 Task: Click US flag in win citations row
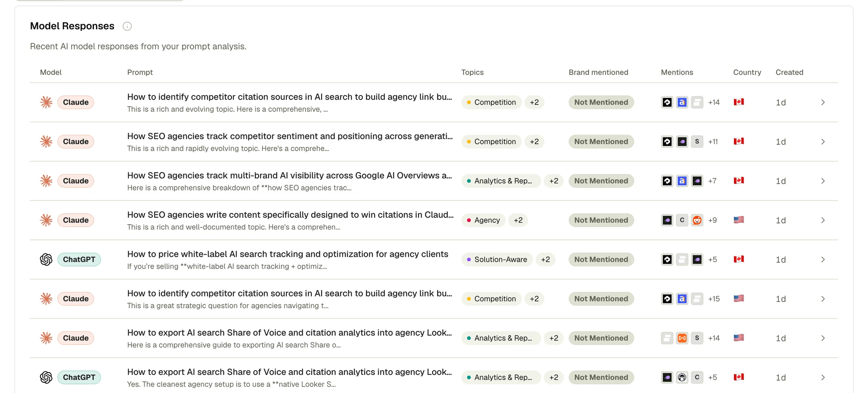[x=739, y=220]
